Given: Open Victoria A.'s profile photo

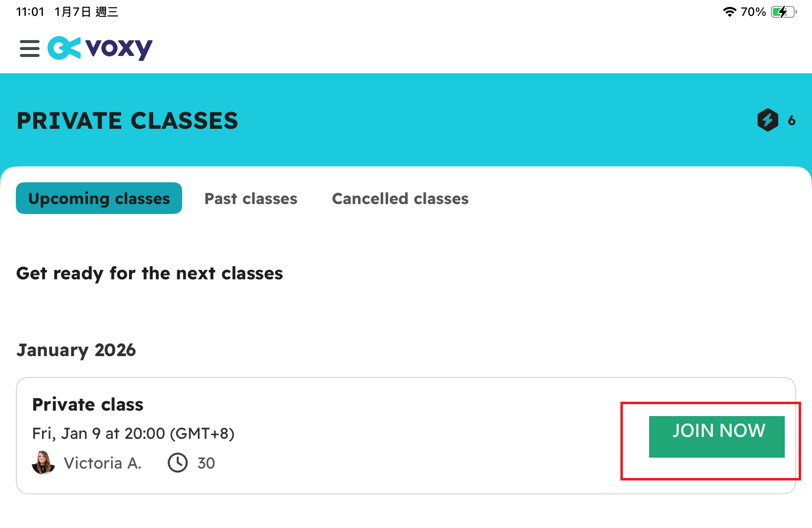Looking at the screenshot, I should (x=44, y=463).
